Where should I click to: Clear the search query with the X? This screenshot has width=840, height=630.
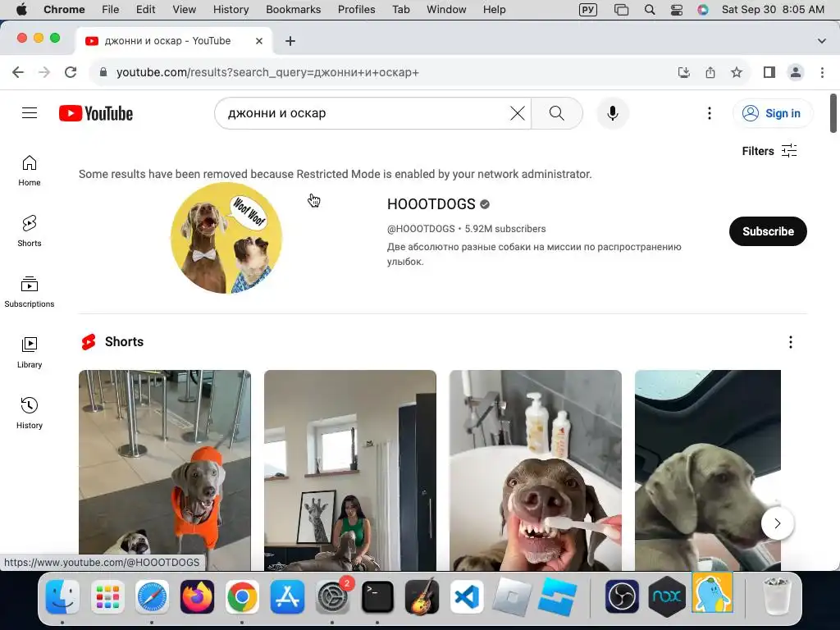(518, 113)
